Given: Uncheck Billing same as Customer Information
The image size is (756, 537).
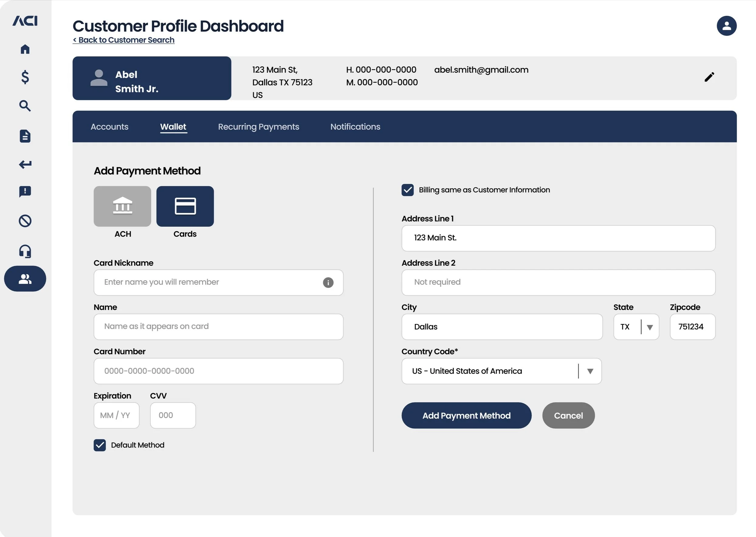Looking at the screenshot, I should 407,190.
